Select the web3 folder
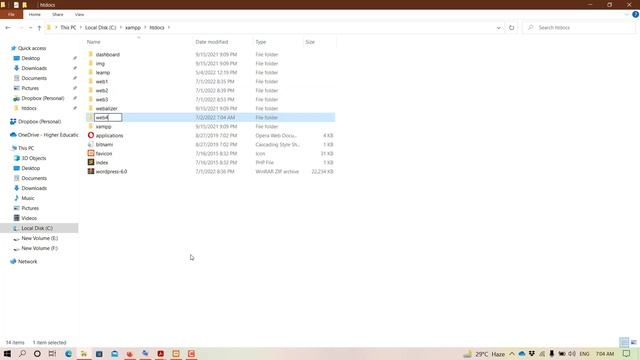Screen dimensions: 640x360 tap(102, 100)
